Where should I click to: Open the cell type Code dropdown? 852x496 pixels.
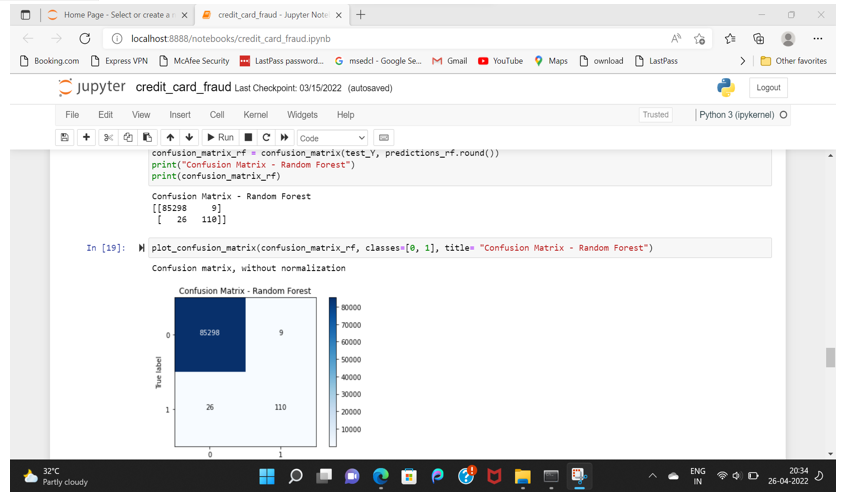(x=333, y=138)
